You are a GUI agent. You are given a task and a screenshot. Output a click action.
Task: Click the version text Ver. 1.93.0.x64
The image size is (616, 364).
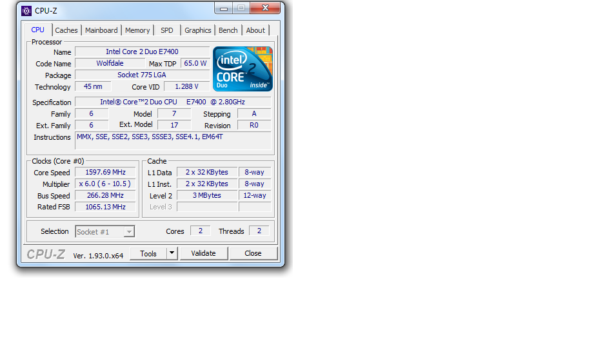98,256
